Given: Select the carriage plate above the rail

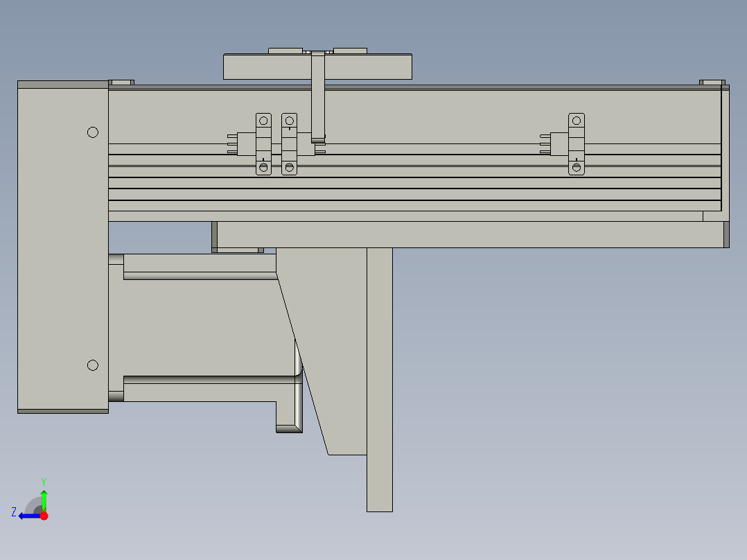Looking at the screenshot, I should click(x=318, y=67).
